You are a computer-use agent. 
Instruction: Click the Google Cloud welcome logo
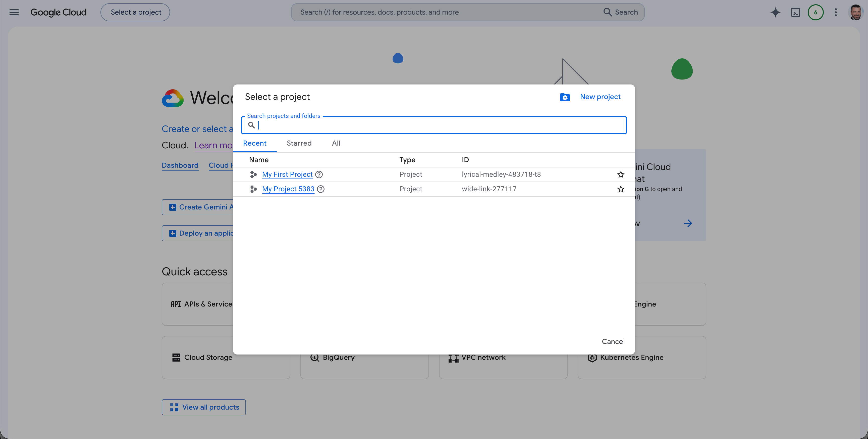coord(173,98)
